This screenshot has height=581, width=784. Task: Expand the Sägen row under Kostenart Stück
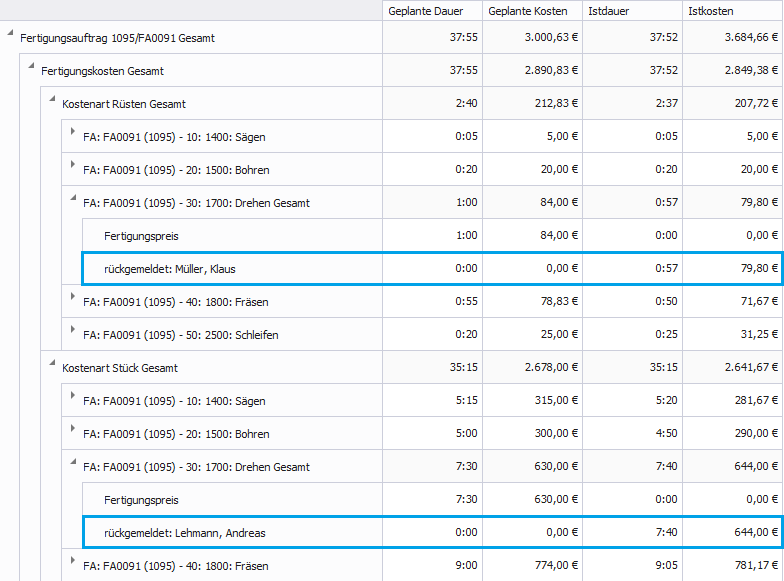[73, 398]
